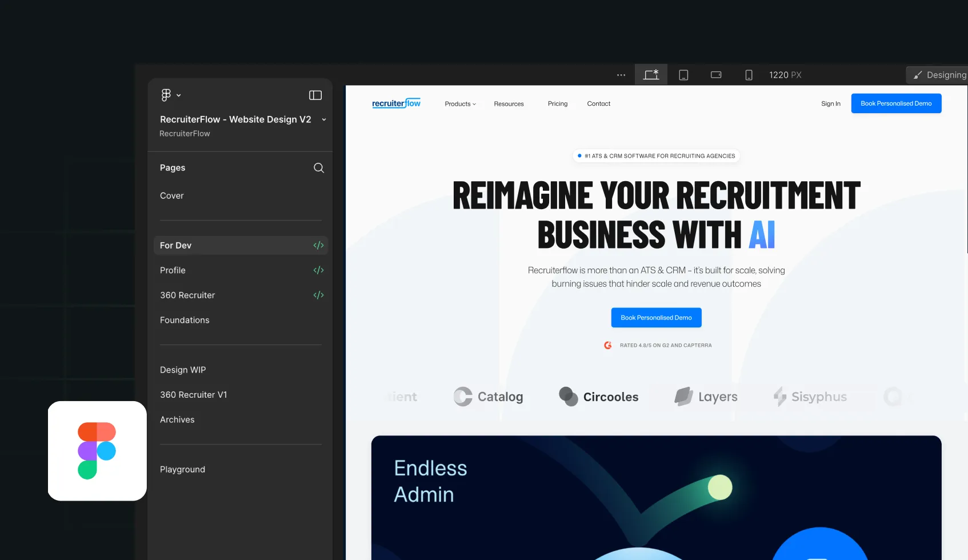
Task: Click the Sign In link
Action: (x=831, y=103)
